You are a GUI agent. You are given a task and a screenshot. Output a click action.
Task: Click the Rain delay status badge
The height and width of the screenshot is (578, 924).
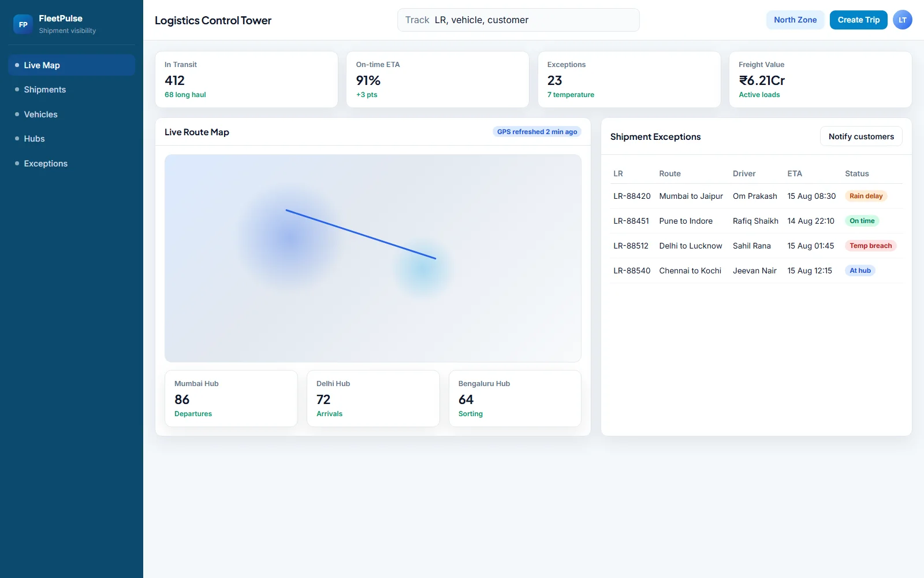(x=866, y=196)
